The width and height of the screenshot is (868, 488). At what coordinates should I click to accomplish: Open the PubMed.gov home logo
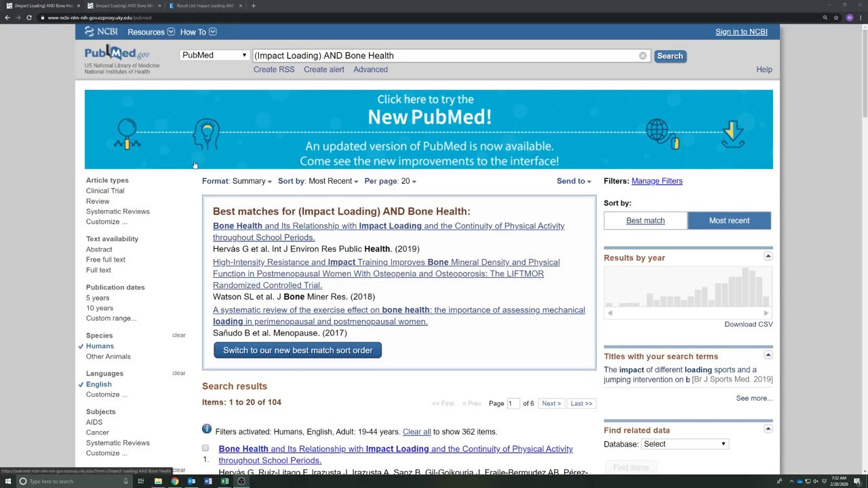tap(117, 54)
